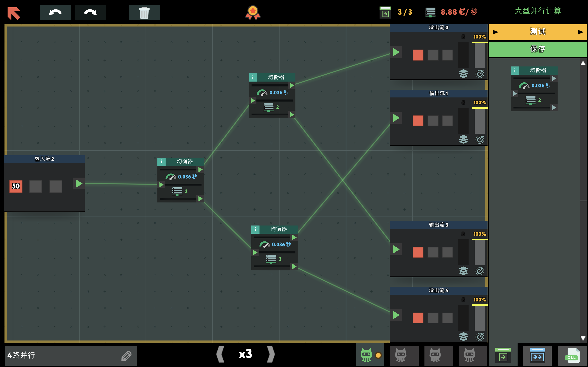Open the single-input module tab icon

[503, 355]
